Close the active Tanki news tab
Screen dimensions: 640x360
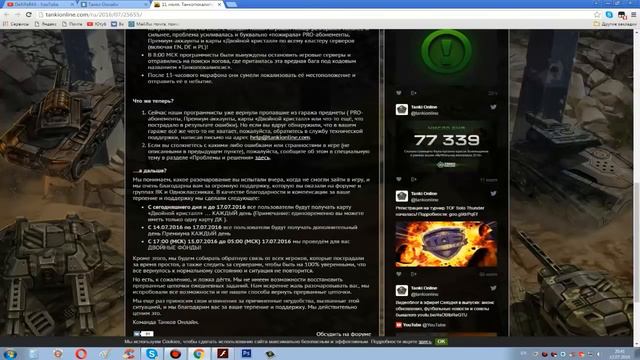coord(219,4)
